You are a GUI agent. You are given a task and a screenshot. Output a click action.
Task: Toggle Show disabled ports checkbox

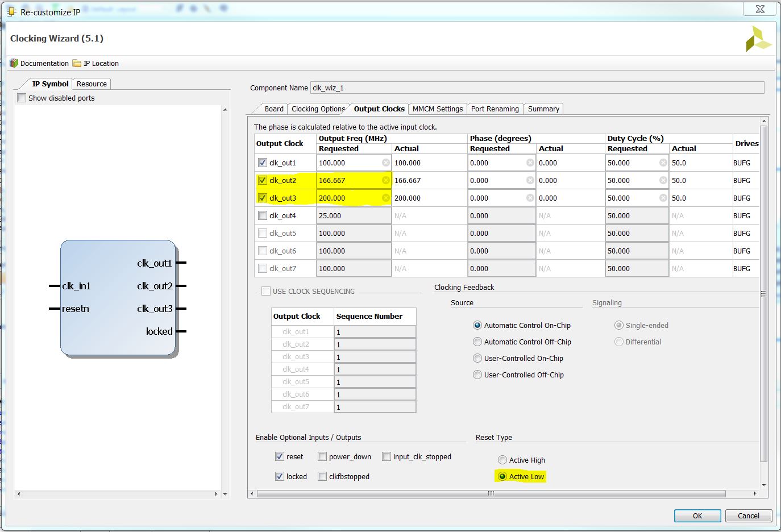click(22, 98)
